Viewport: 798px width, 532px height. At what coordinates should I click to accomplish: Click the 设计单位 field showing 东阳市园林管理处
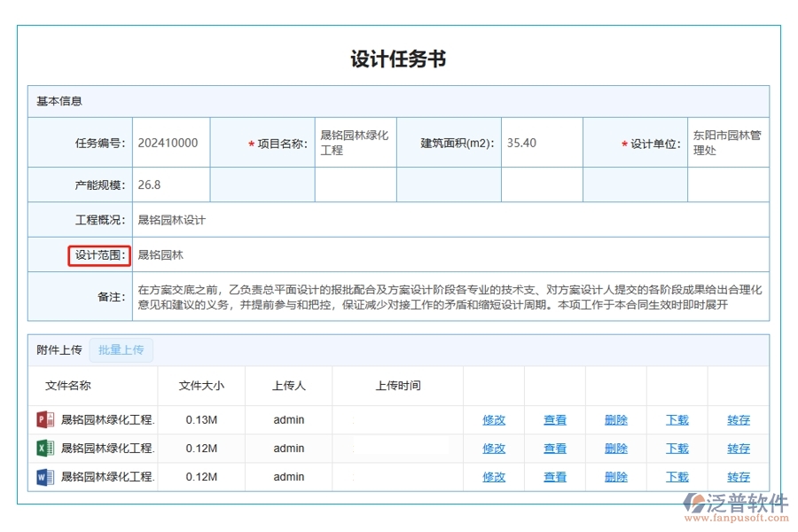point(727,142)
